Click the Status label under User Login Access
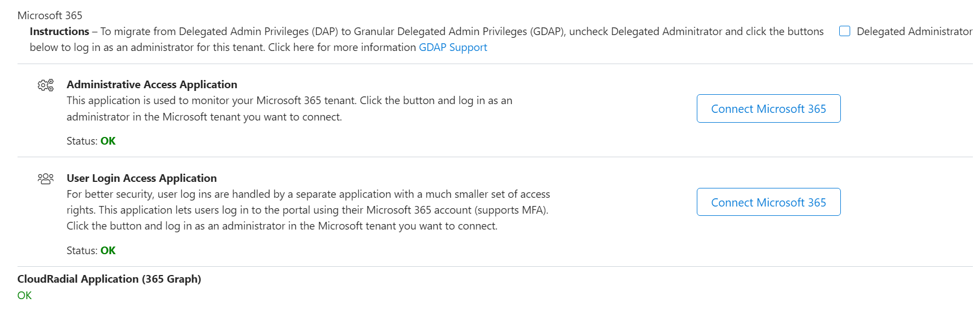The width and height of the screenshot is (980, 315). tap(82, 250)
